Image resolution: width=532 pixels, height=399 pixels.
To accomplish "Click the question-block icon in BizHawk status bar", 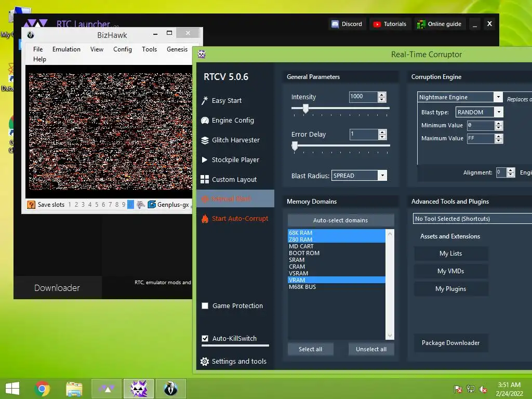I will (31, 205).
